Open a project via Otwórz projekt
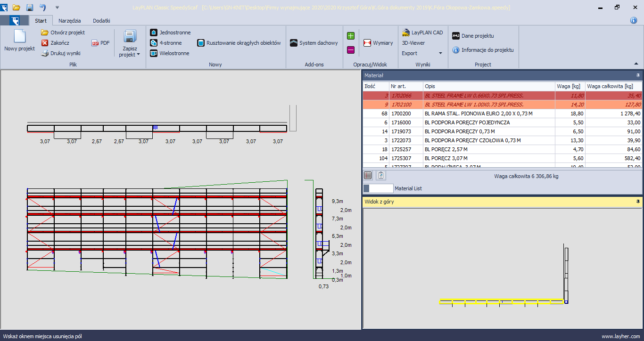 click(63, 32)
